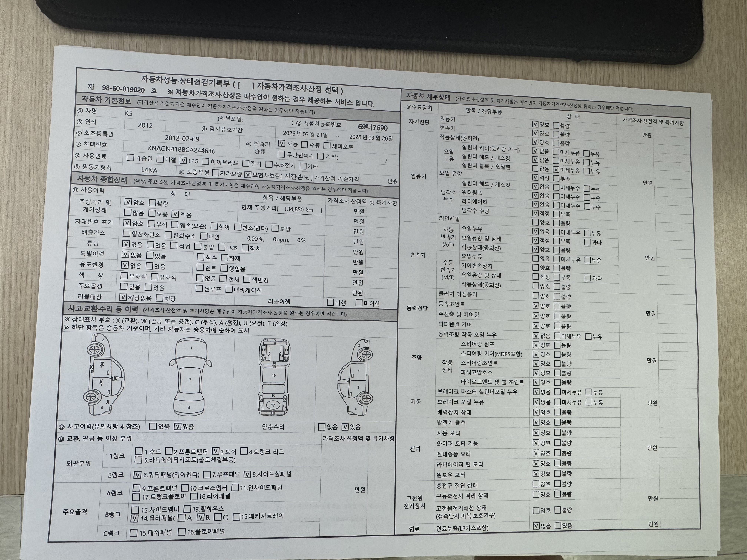Tick the 하이브리드 fuel checkbox
Viewport: 747px width, 560px height.
205,161
